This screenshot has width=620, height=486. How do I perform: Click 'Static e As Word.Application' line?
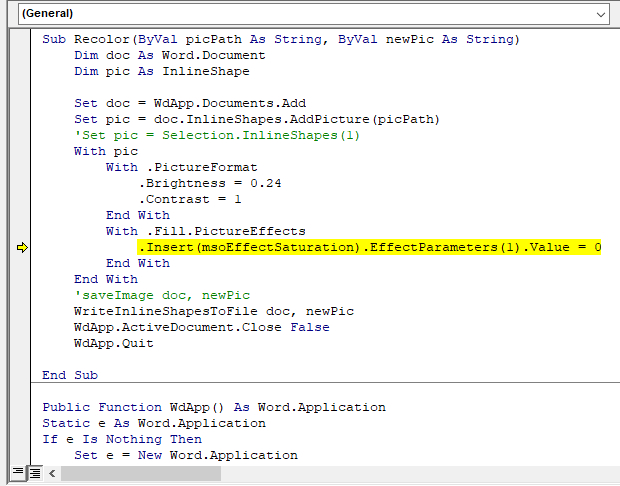point(154,423)
